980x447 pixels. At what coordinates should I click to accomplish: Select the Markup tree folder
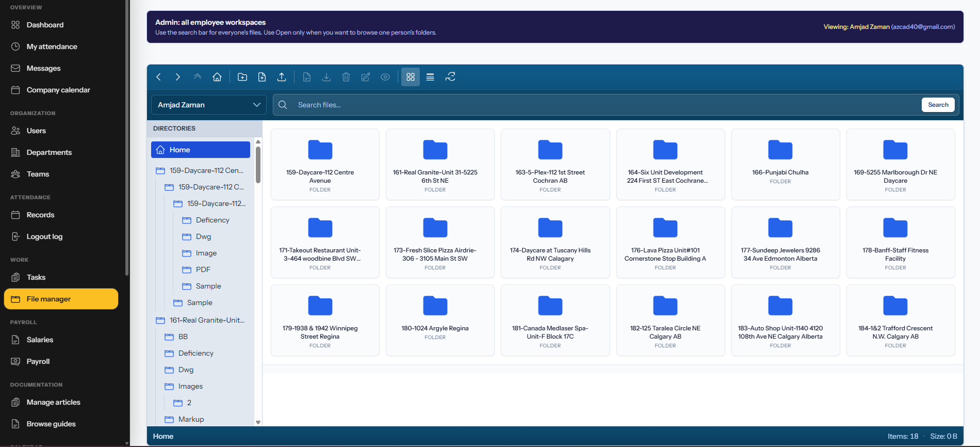pyautogui.click(x=191, y=419)
